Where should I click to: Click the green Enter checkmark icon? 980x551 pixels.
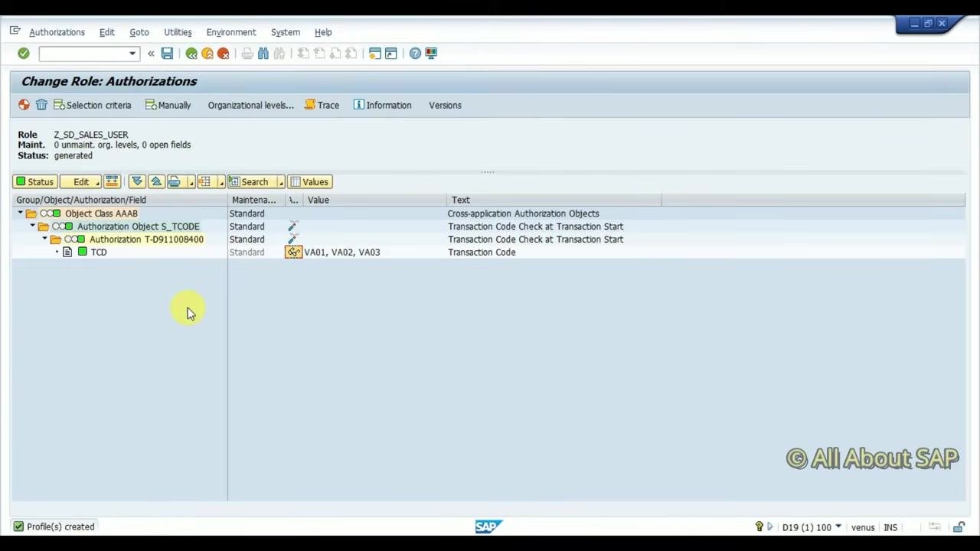tap(24, 54)
